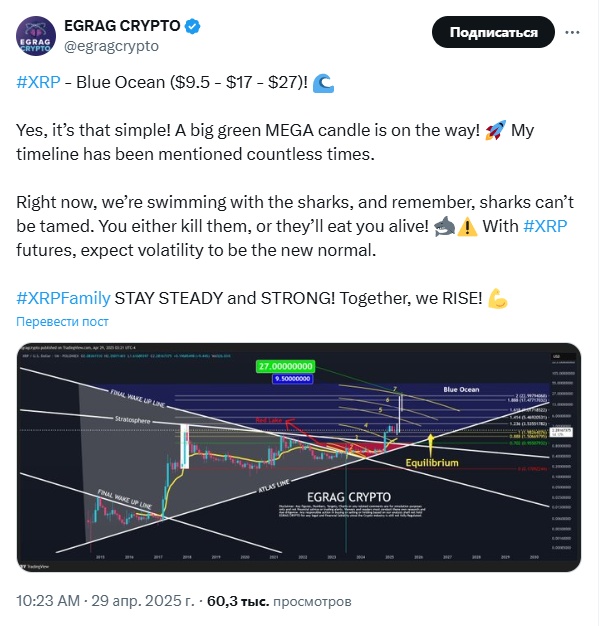Open the EGRAG CRYPTO profile avatar
600x626 pixels.
[x=34, y=35]
